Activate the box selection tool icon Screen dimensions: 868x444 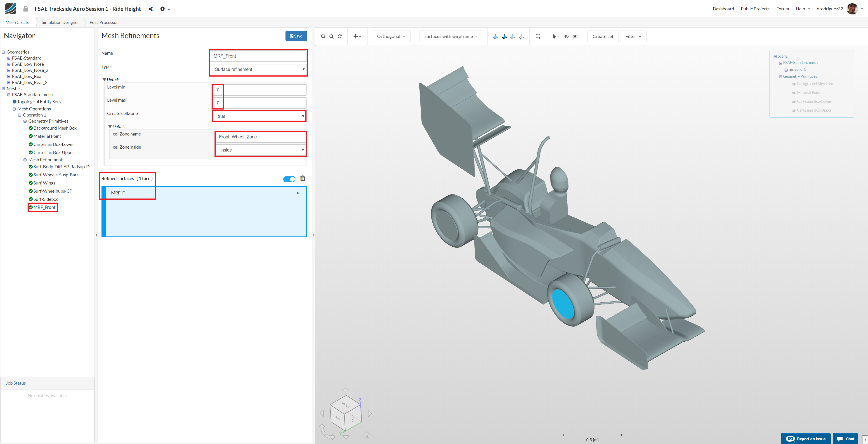point(538,36)
